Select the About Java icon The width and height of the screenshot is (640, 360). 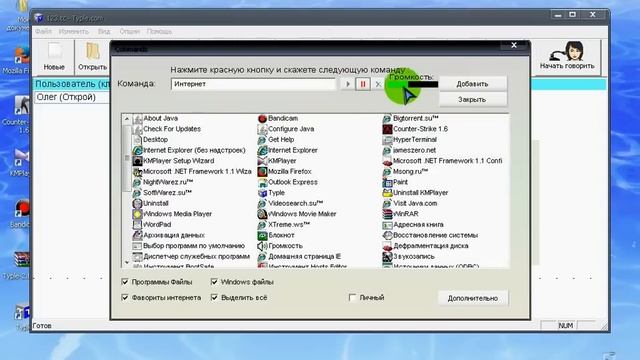coord(138,118)
